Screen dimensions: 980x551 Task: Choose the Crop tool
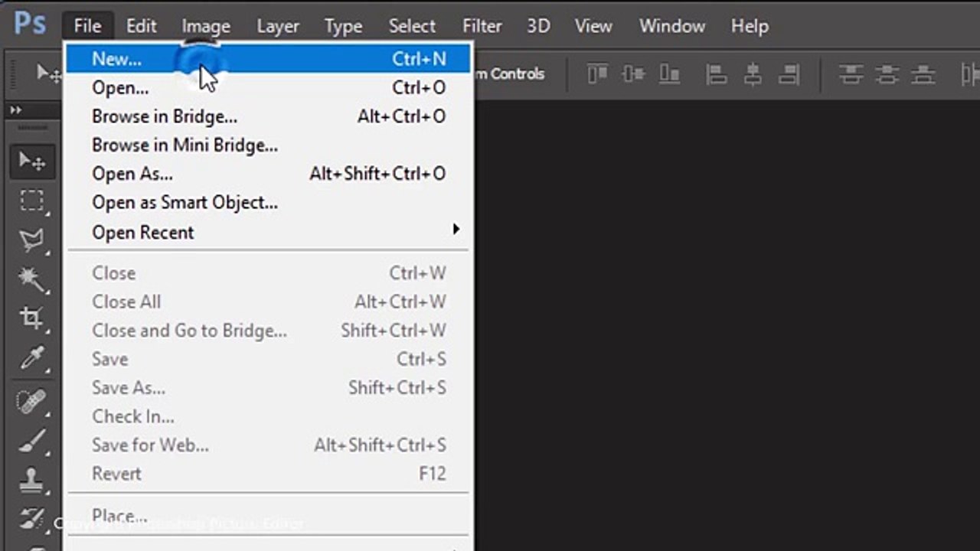click(x=31, y=318)
